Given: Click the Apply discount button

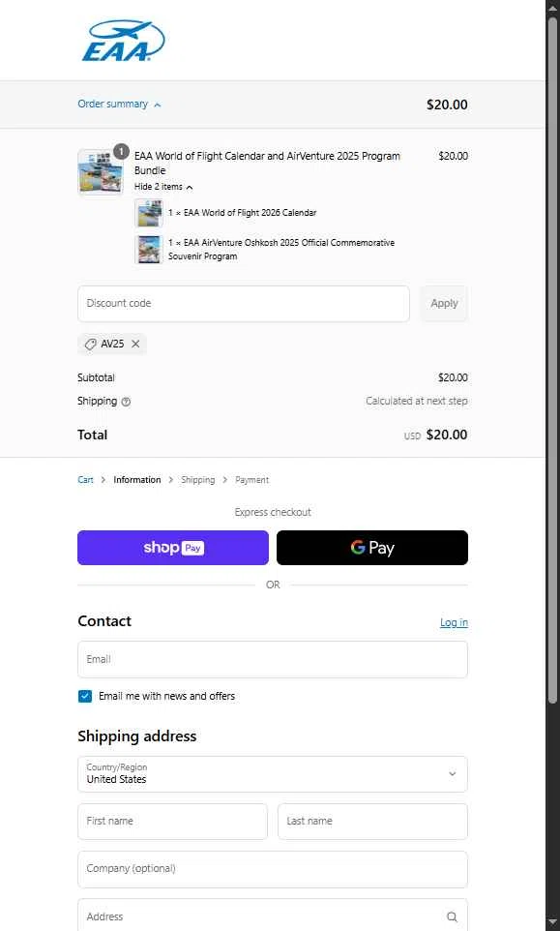Looking at the screenshot, I should [x=444, y=304].
